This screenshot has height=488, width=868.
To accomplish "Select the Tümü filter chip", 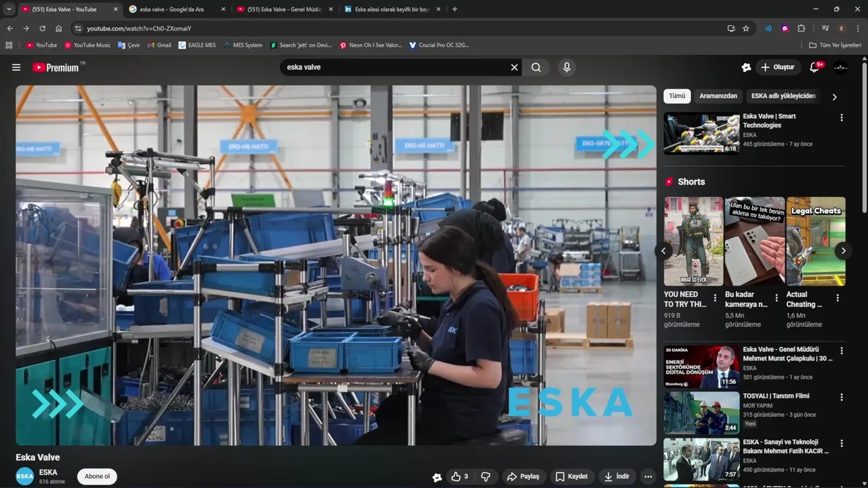I will 677,96.
